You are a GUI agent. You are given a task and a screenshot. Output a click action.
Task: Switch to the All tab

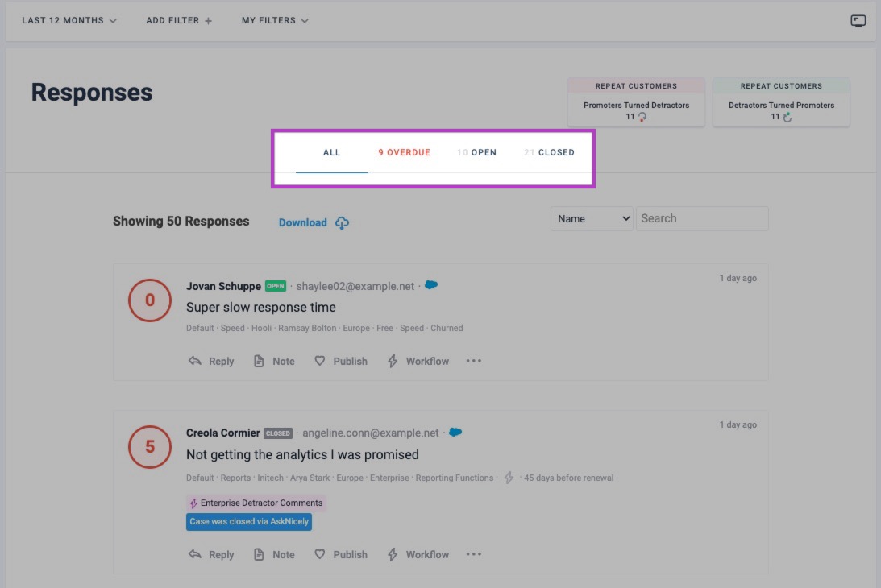[x=331, y=152]
